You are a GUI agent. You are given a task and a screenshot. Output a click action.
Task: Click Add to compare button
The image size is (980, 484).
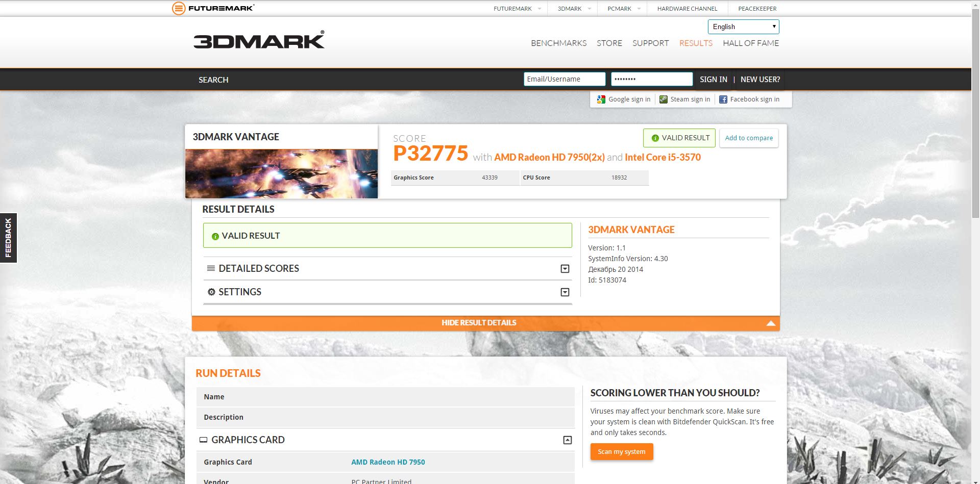pyautogui.click(x=749, y=138)
